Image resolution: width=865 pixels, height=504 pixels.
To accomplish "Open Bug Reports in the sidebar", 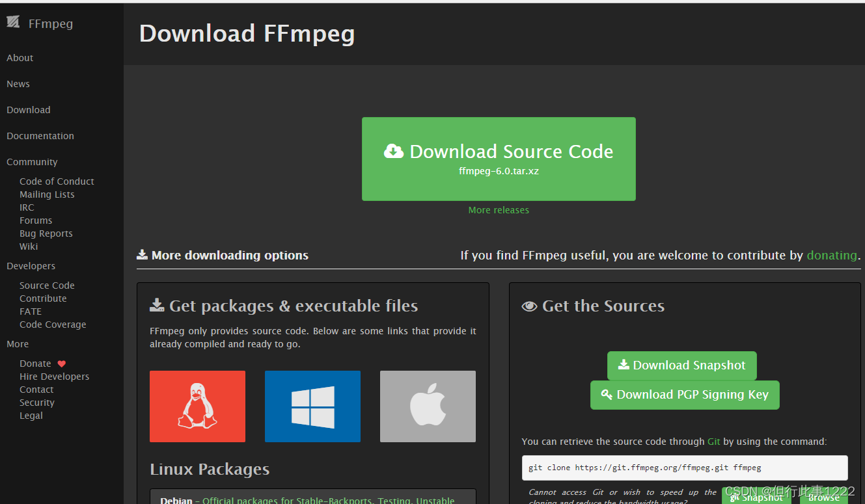I will click(46, 233).
